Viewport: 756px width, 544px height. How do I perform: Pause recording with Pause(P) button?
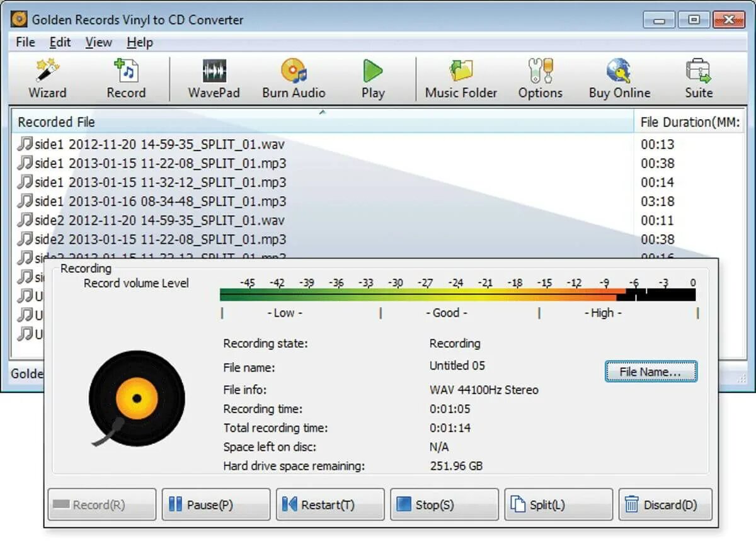tap(216, 504)
